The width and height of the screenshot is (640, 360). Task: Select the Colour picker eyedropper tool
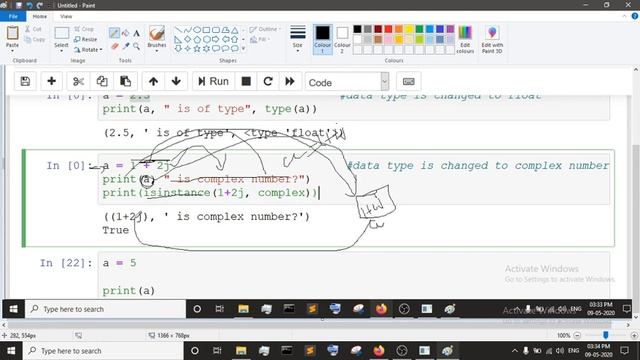tap(126, 46)
